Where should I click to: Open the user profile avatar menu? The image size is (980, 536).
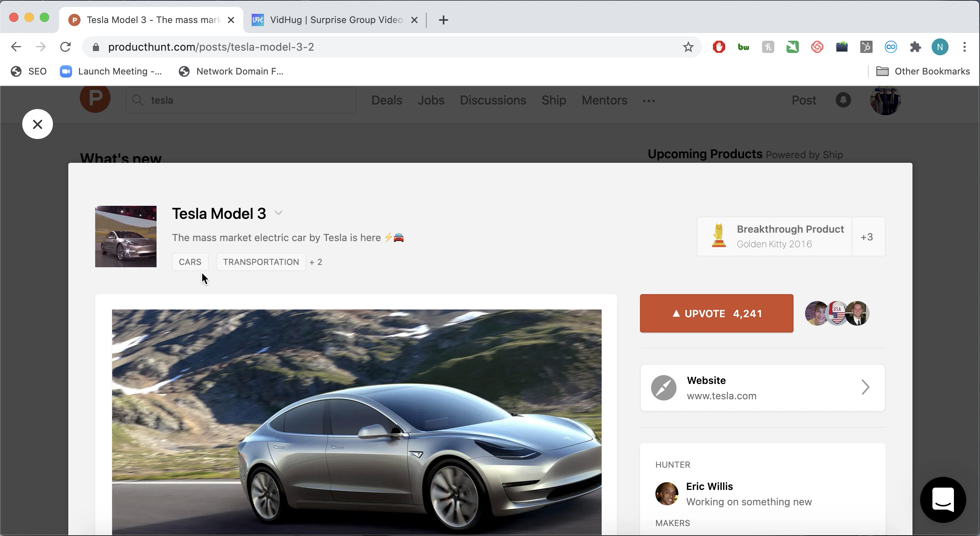tap(885, 101)
